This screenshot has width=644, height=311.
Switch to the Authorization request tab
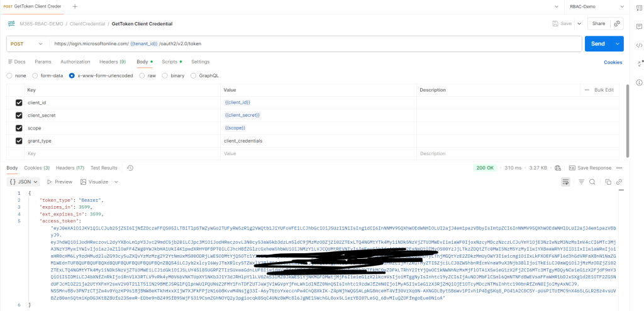coord(75,62)
